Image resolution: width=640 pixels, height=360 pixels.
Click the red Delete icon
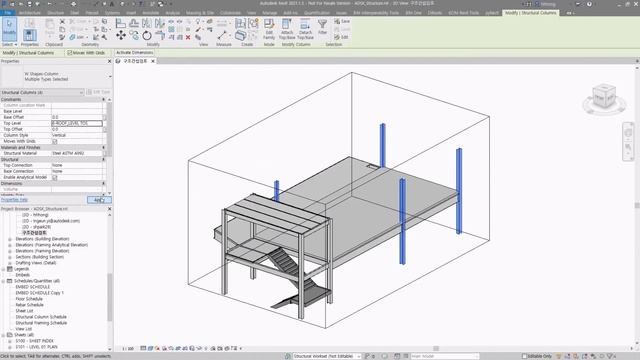188,37
